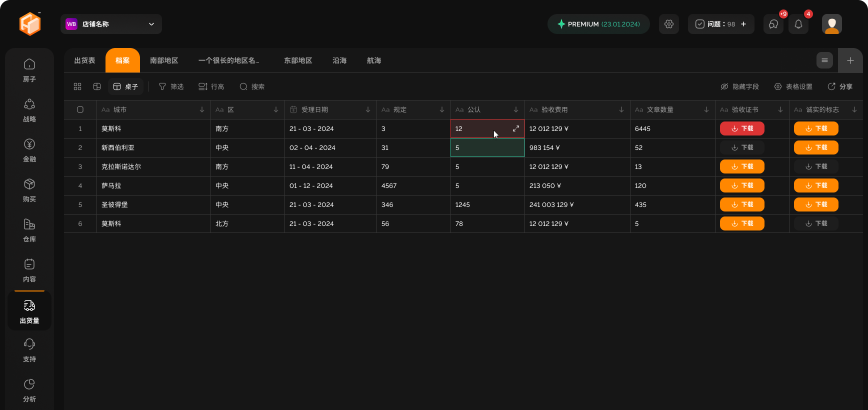Screen dimensions: 868x410
Task: Toggle 隐藏字段 hide fields option
Action: 739,86
